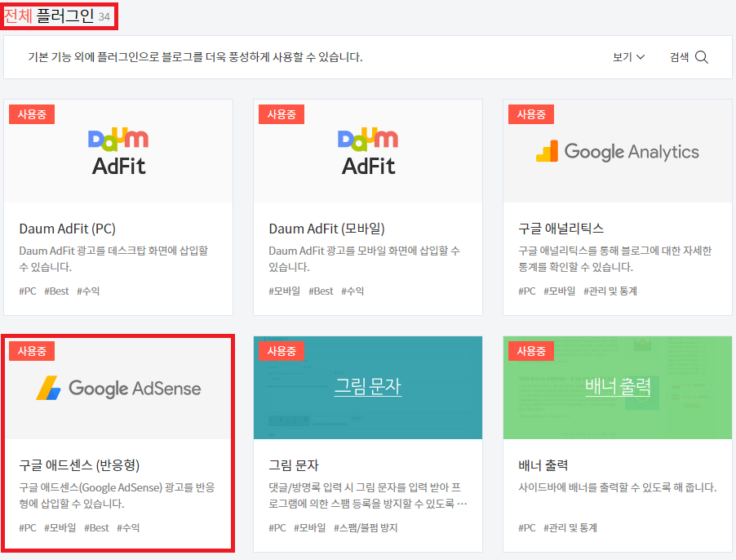Image resolution: width=736 pixels, height=560 pixels.
Task: Click the Google AdSense logo thumbnail
Action: (118, 388)
